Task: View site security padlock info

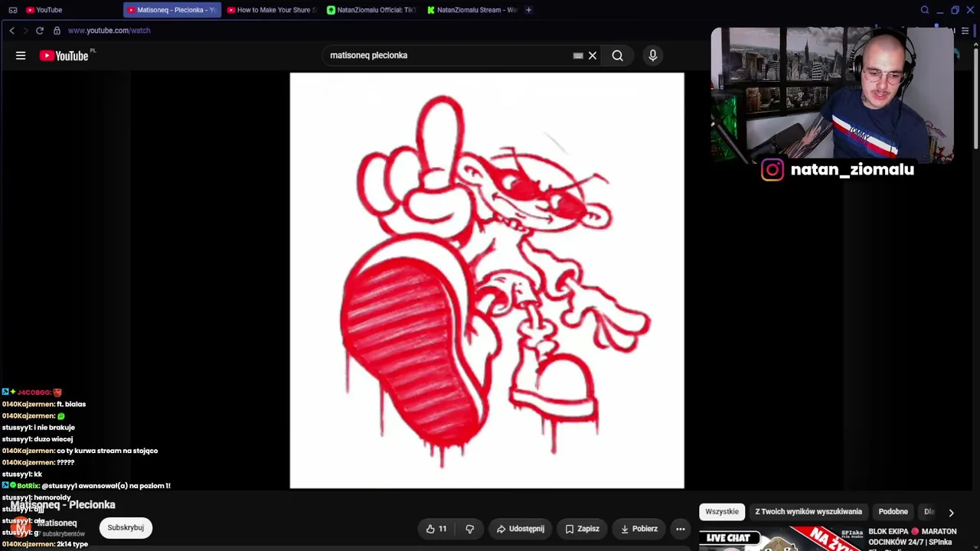Action: tap(57, 31)
